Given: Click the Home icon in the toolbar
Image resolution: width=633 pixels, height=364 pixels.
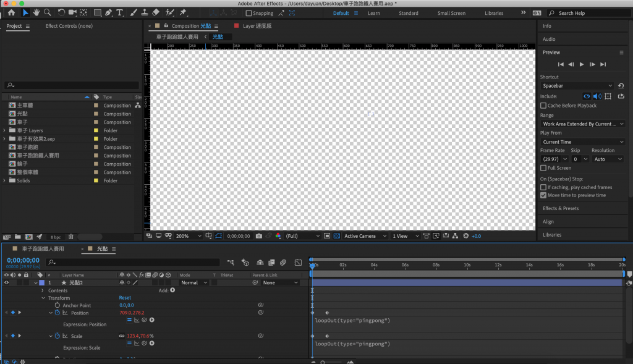Looking at the screenshot, I should pyautogui.click(x=11, y=12).
